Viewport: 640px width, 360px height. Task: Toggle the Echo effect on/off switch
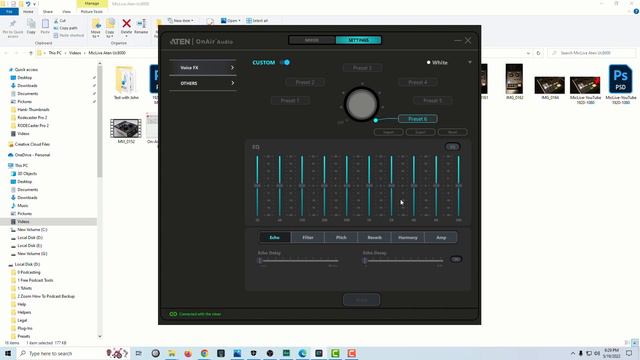(x=456, y=259)
